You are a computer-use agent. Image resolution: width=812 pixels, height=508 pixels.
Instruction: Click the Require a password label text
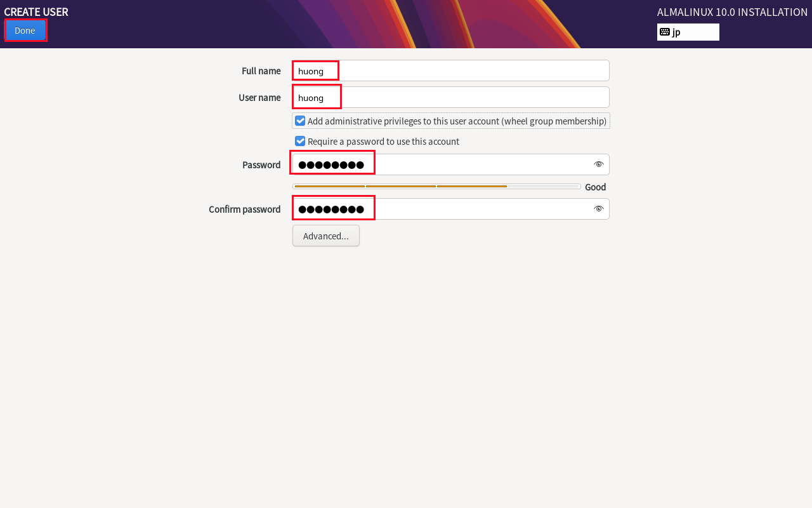[383, 141]
